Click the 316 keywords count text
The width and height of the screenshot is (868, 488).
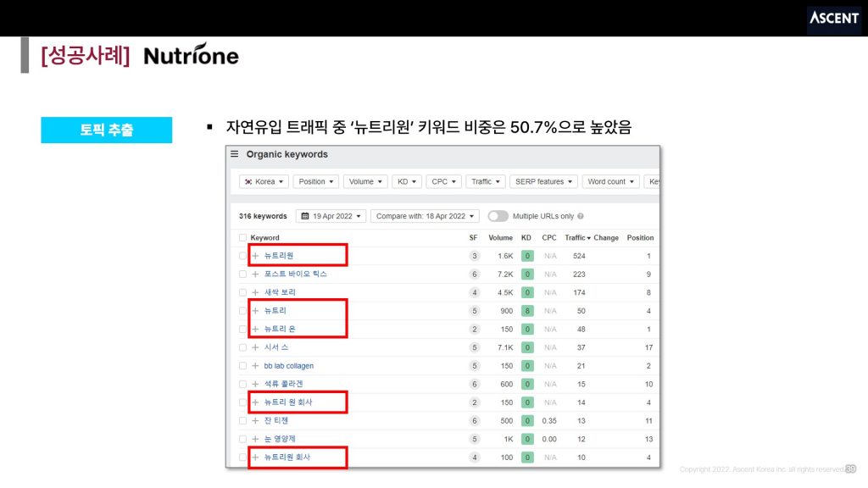pyautogui.click(x=263, y=216)
